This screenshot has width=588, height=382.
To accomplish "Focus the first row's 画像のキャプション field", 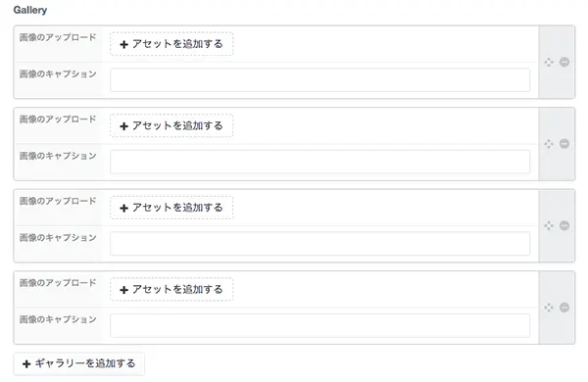I will click(x=319, y=80).
